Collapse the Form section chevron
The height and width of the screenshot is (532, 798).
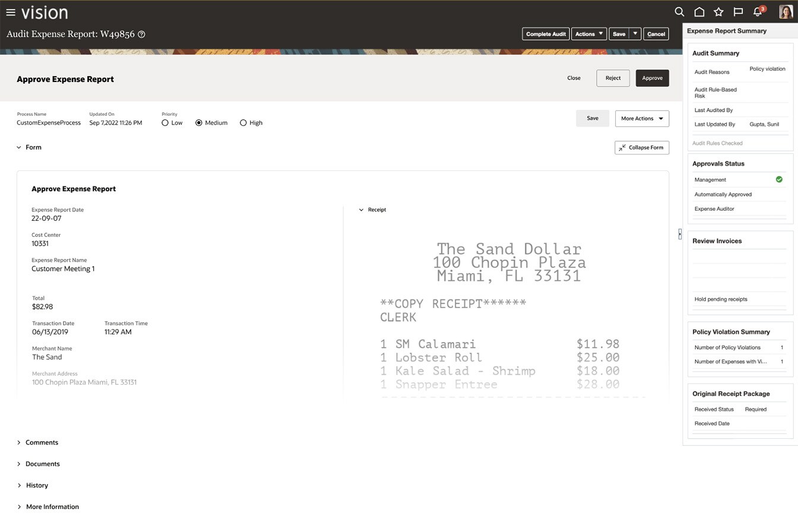[x=19, y=147]
